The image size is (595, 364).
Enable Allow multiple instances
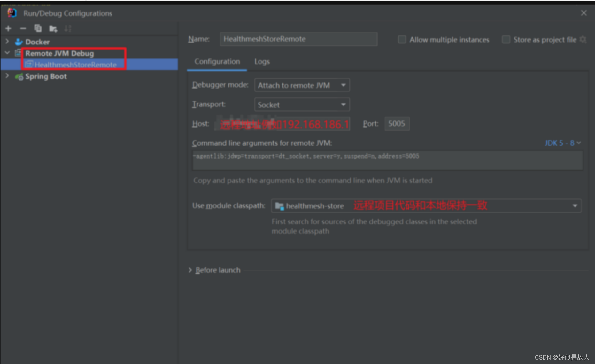click(402, 39)
